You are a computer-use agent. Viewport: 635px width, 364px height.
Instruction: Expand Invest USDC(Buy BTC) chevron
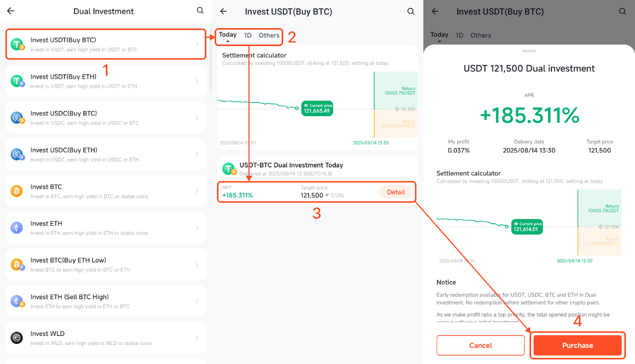coord(197,118)
